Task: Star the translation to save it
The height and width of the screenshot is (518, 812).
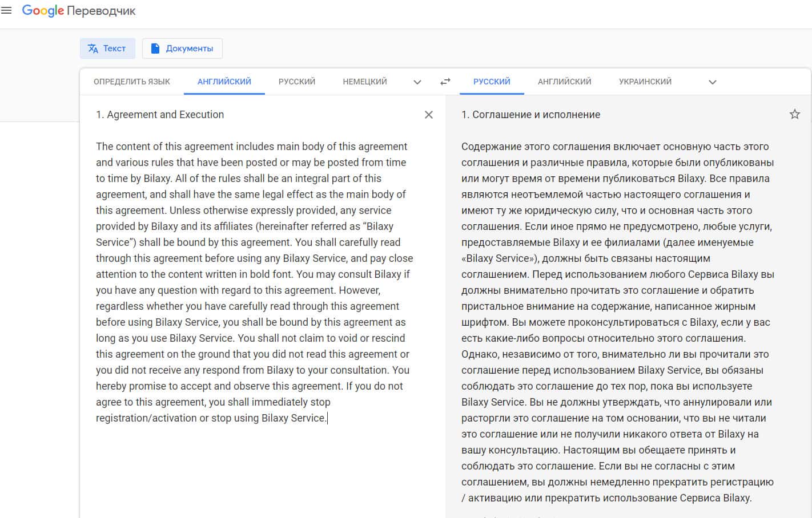Action: tap(794, 115)
